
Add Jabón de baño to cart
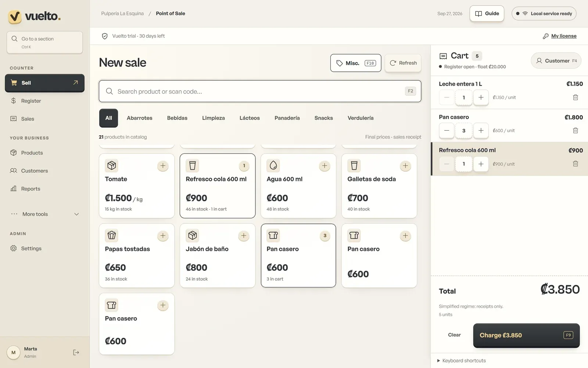click(244, 236)
